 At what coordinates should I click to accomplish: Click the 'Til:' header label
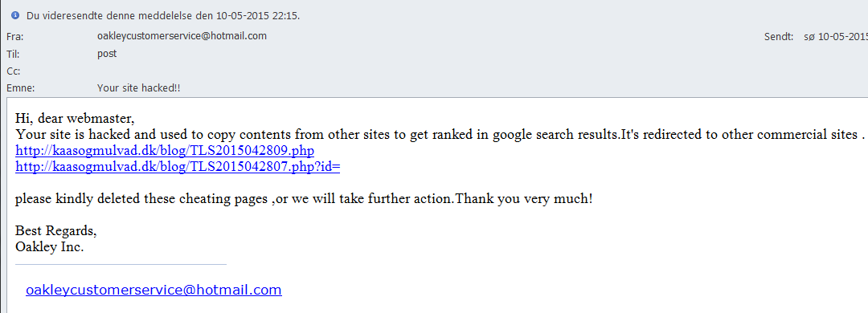(13, 55)
